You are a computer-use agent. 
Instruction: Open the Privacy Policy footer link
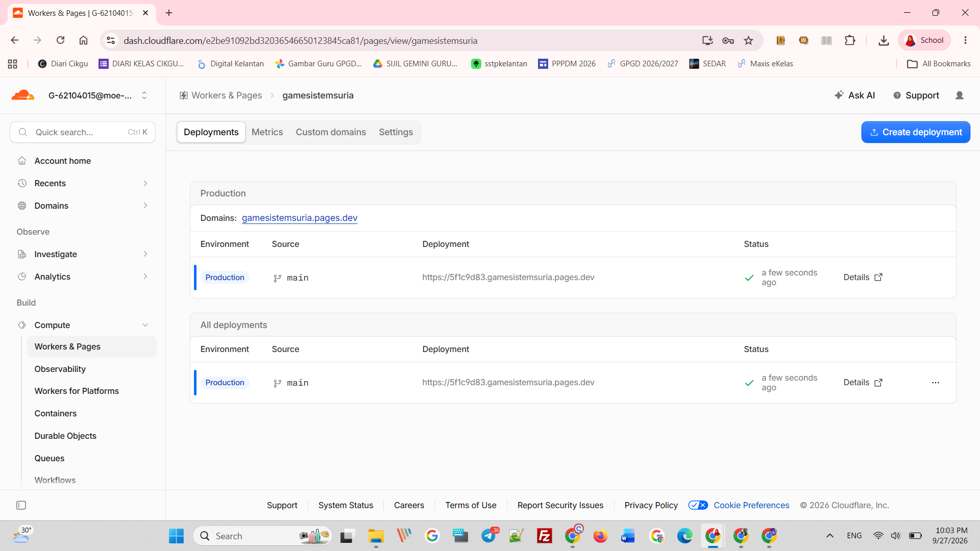click(x=651, y=505)
